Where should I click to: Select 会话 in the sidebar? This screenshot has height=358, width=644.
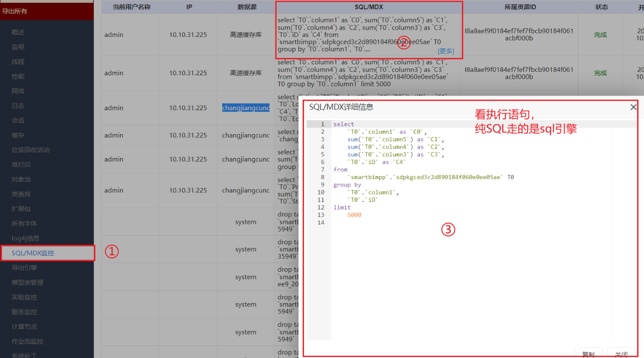tap(18, 120)
